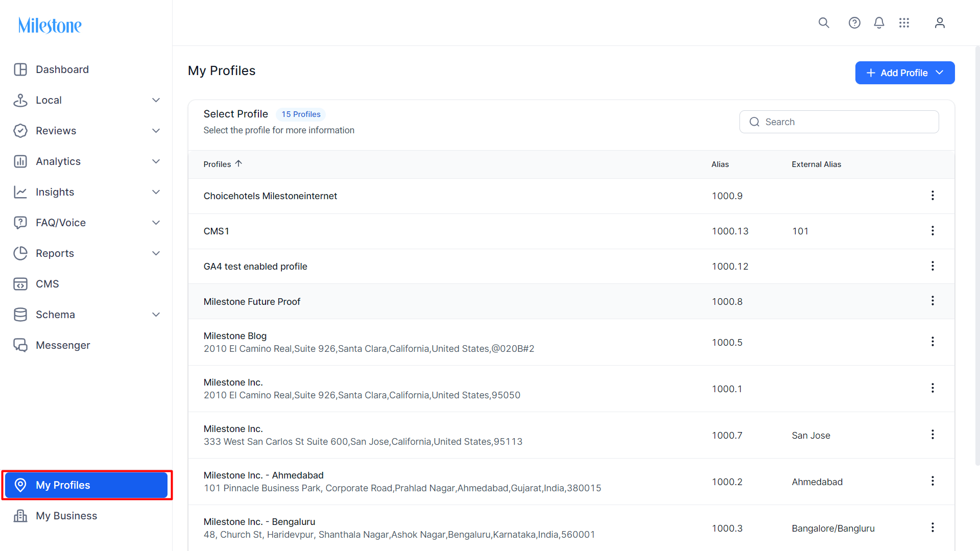This screenshot has width=980, height=551.
Task: Open notifications bell
Action: (x=879, y=23)
